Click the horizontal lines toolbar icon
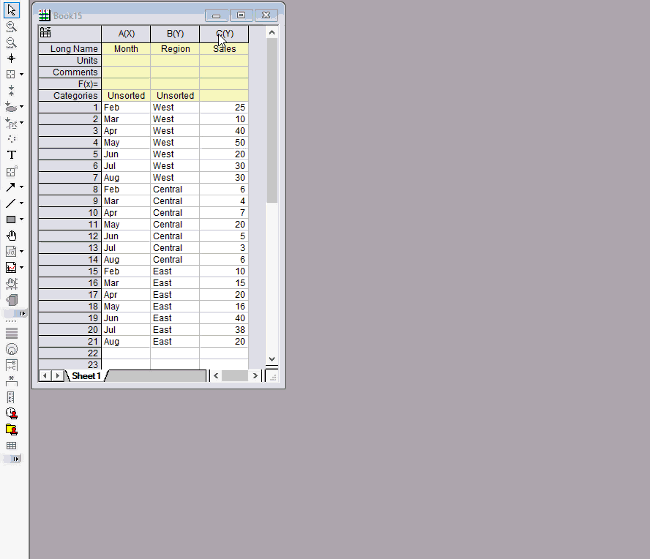Screen dimensions: 650x559 pos(12,333)
